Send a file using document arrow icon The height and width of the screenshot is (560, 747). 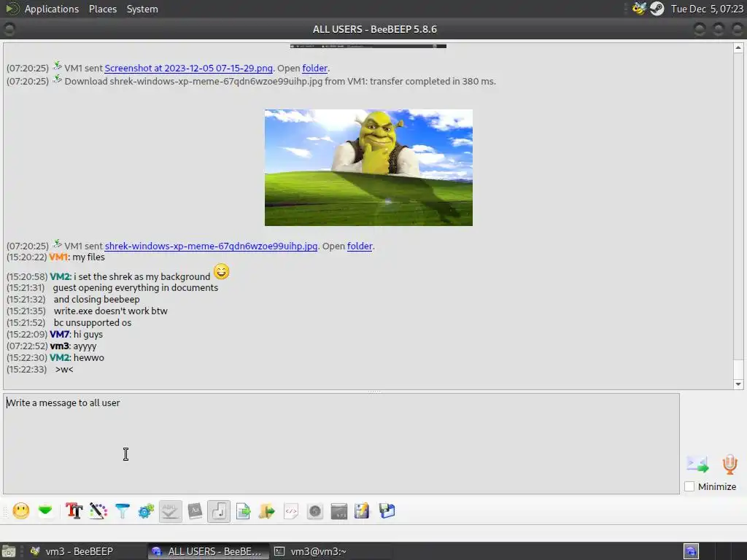pyautogui.click(x=244, y=511)
